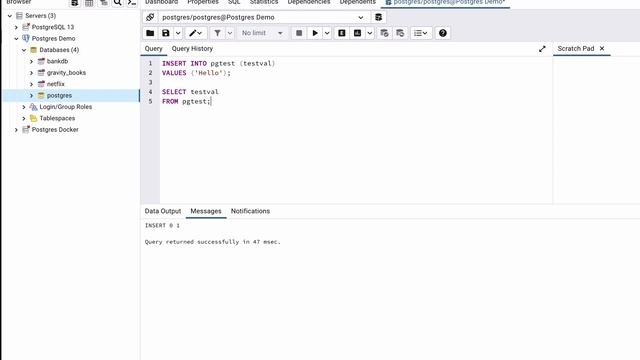Open the Dashboard tab
The height and width of the screenshot is (360, 640).
(x=162, y=2)
